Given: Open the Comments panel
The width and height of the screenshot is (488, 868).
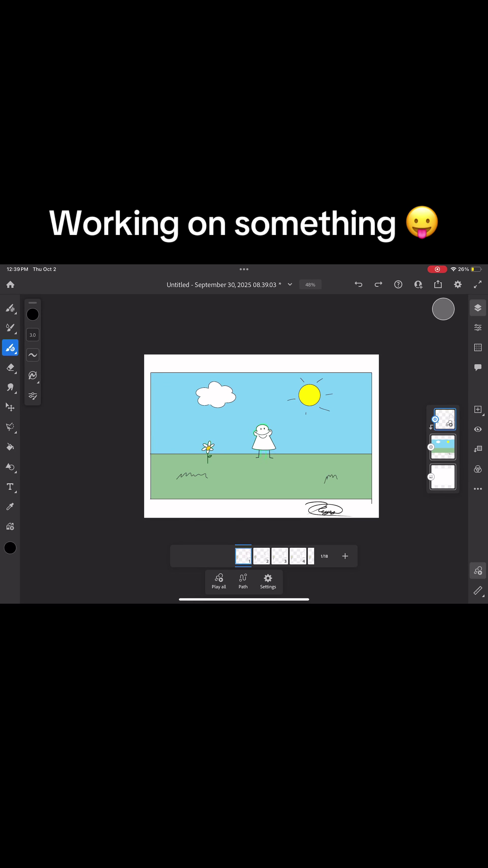Looking at the screenshot, I should [x=478, y=367].
